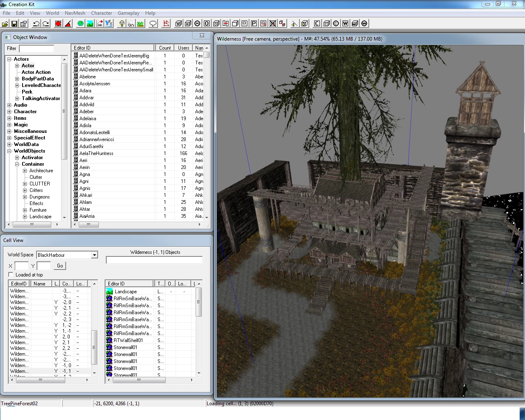Open the World menu

[52, 13]
